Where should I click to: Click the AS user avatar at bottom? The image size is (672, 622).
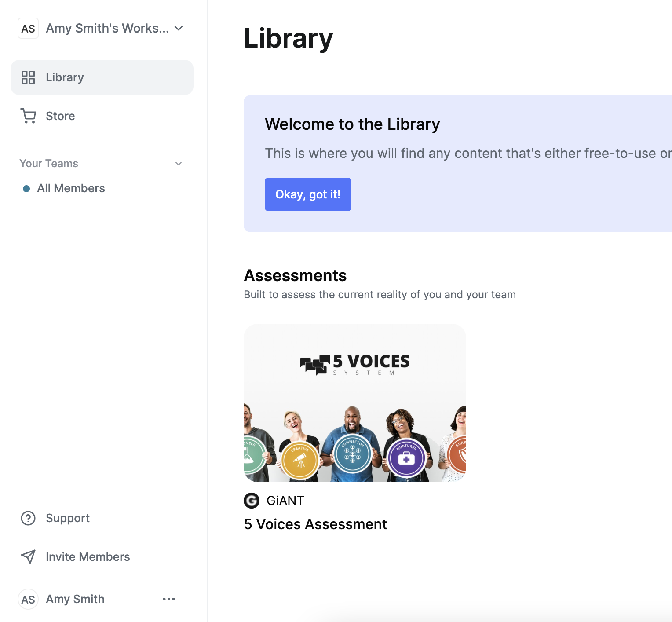(28, 599)
